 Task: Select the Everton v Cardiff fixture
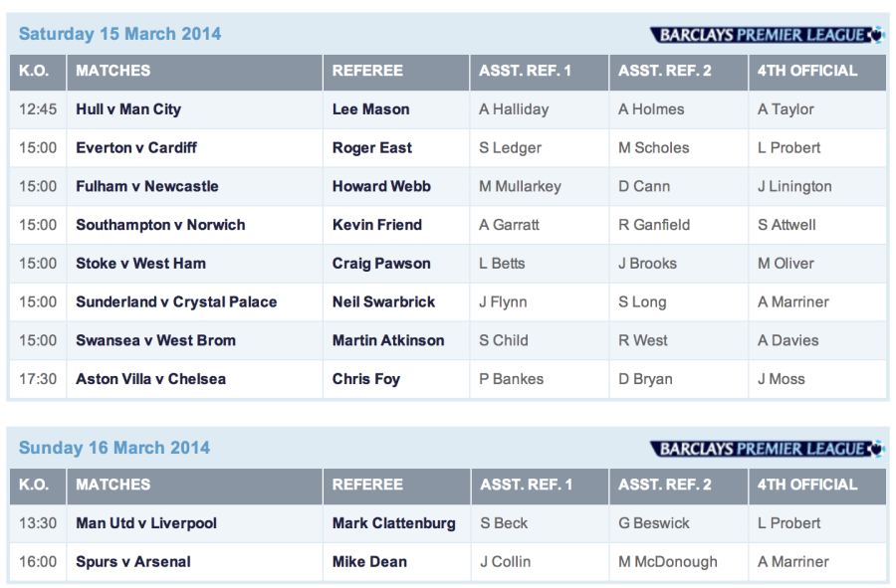click(136, 148)
